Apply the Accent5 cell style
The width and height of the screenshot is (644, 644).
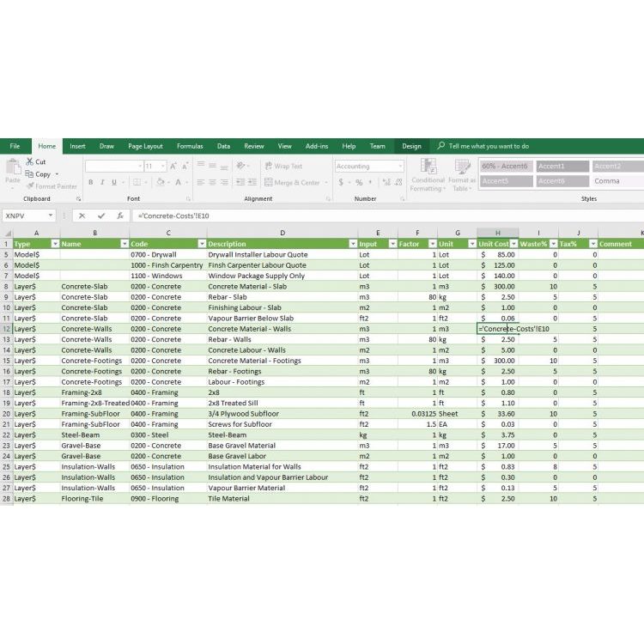[507, 181]
